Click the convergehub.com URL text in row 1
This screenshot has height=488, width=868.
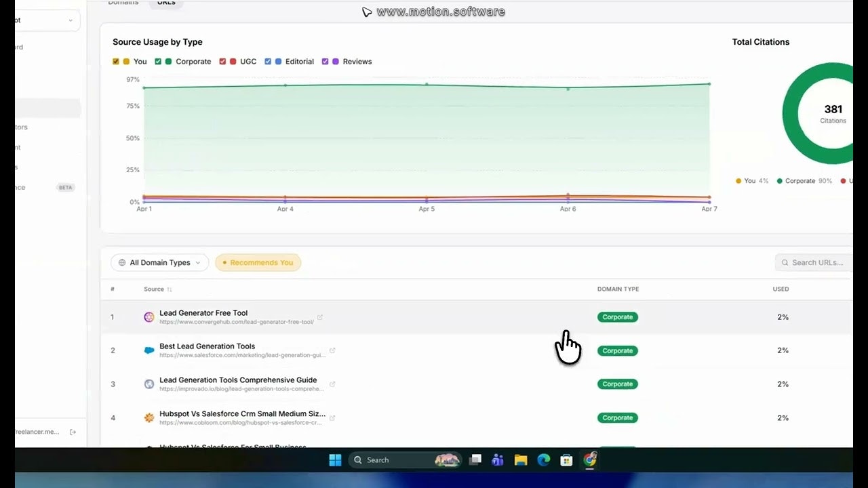click(x=237, y=322)
